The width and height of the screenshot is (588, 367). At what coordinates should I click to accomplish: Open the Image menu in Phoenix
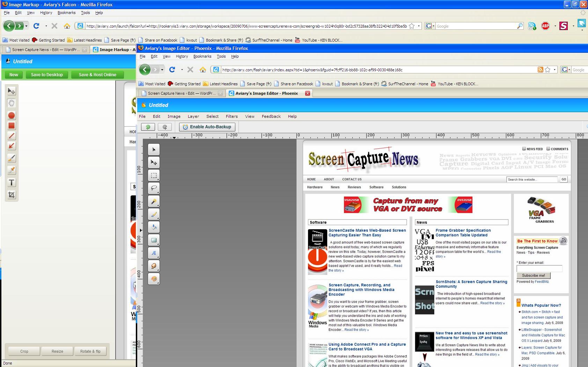coord(174,116)
